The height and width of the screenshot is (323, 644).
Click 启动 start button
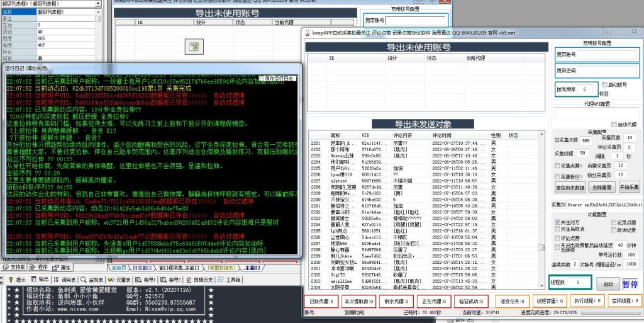pos(608,285)
